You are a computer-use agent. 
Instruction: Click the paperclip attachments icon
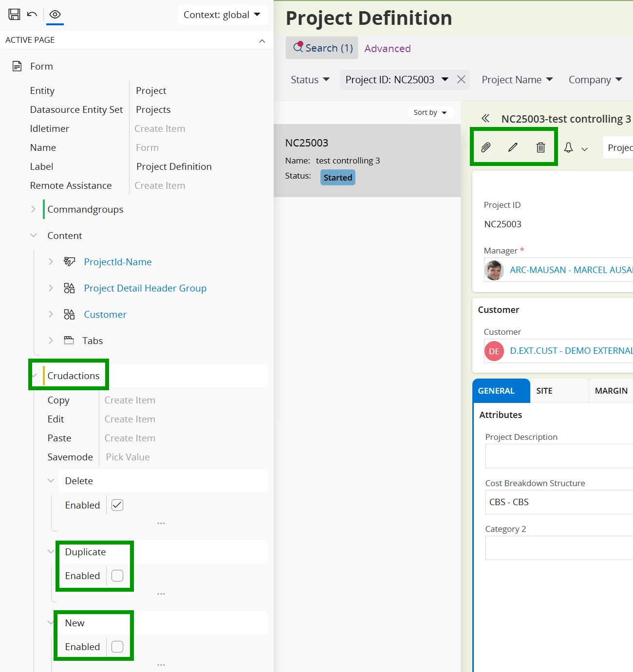click(x=485, y=147)
